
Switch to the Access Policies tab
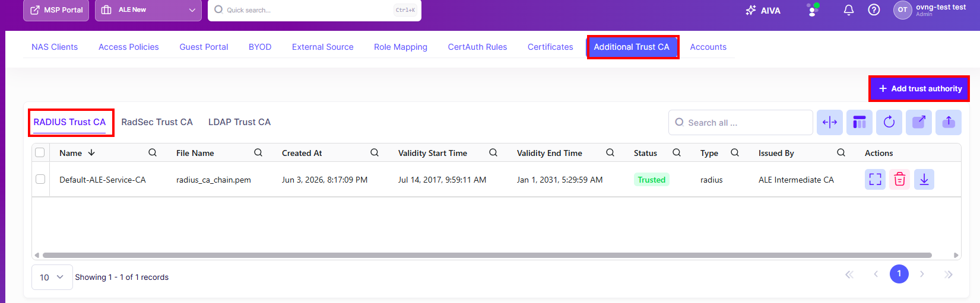[x=129, y=47]
